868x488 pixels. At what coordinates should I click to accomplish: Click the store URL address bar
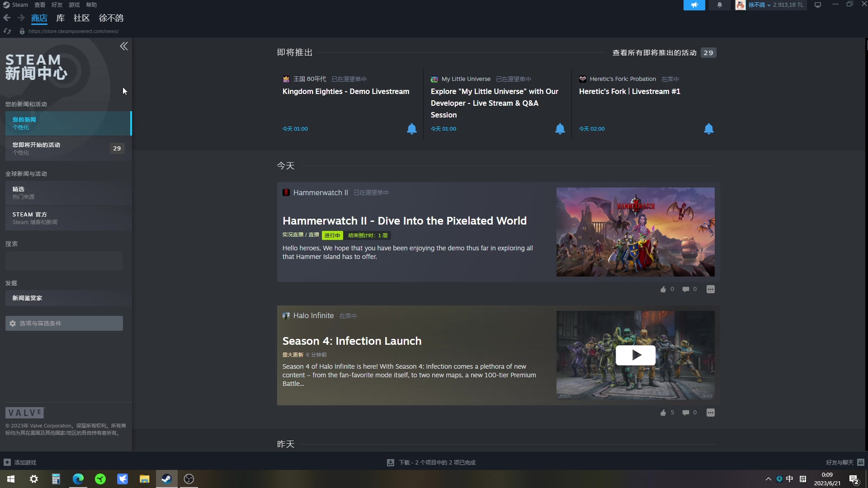(73, 31)
